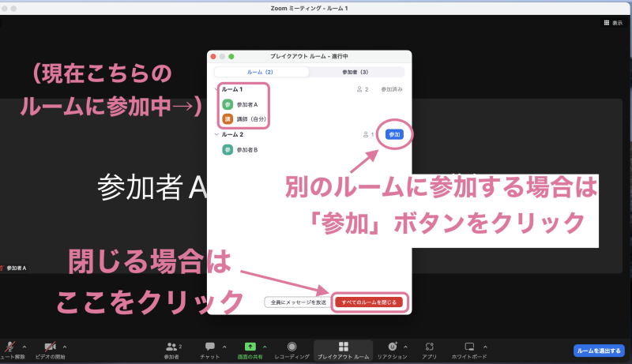This screenshot has width=632, height=364.
Task: Start recording with the record icon
Action: 292,347
